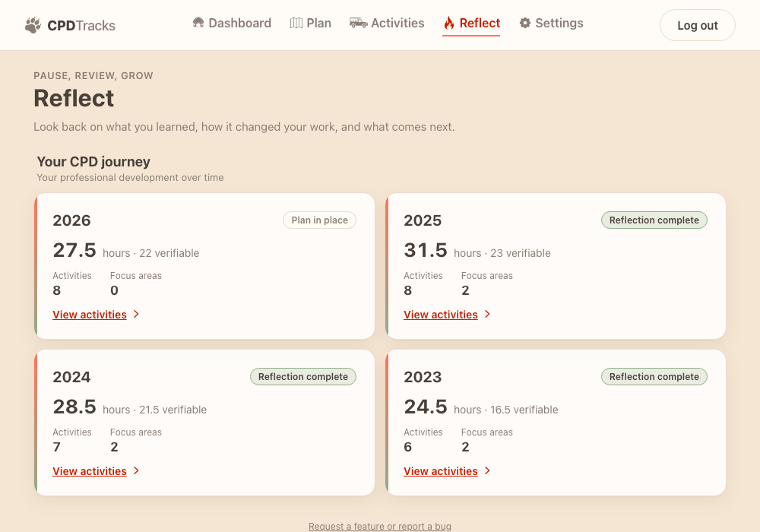The height and width of the screenshot is (532, 760).
Task: Click the 'Plan in place' badge on 2026
Action: click(x=319, y=220)
